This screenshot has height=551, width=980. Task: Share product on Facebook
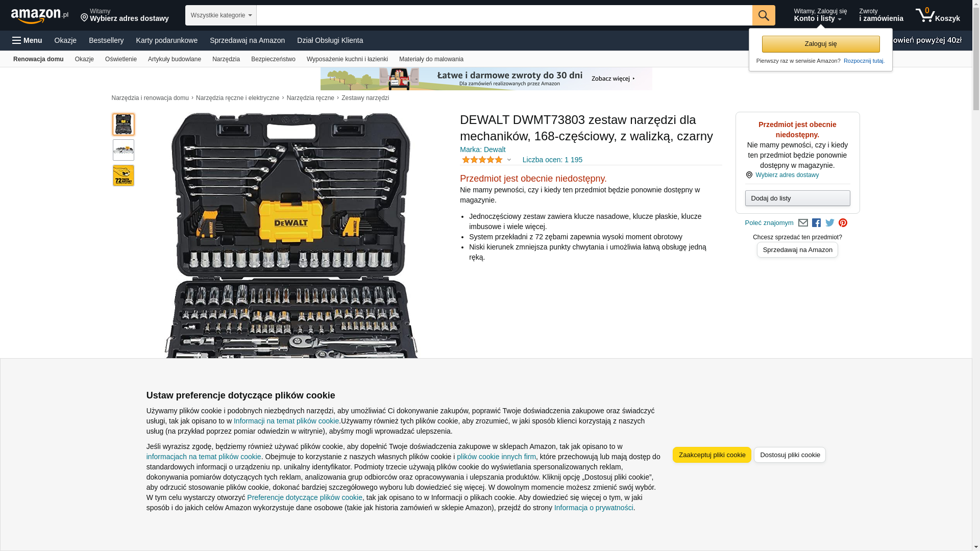click(x=816, y=223)
